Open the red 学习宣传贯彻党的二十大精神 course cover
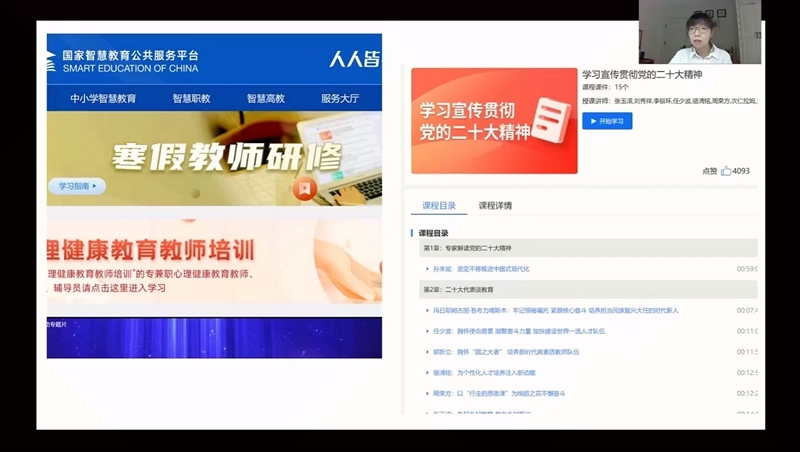The height and width of the screenshot is (452, 800). [494, 121]
